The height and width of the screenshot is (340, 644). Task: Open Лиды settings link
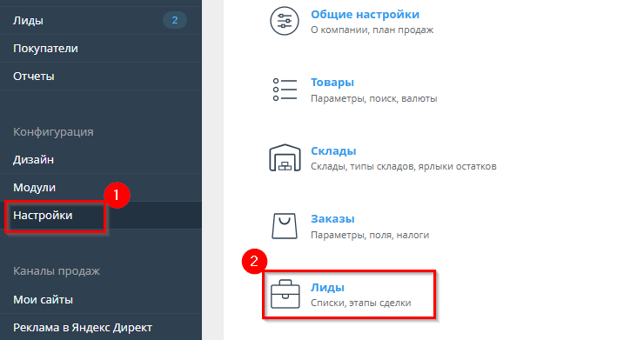click(x=327, y=288)
